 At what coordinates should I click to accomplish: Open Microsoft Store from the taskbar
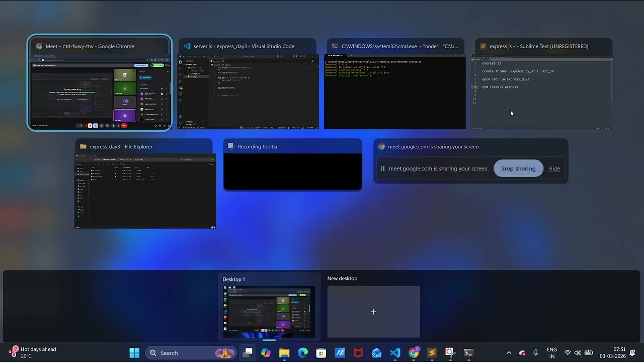[321, 353]
